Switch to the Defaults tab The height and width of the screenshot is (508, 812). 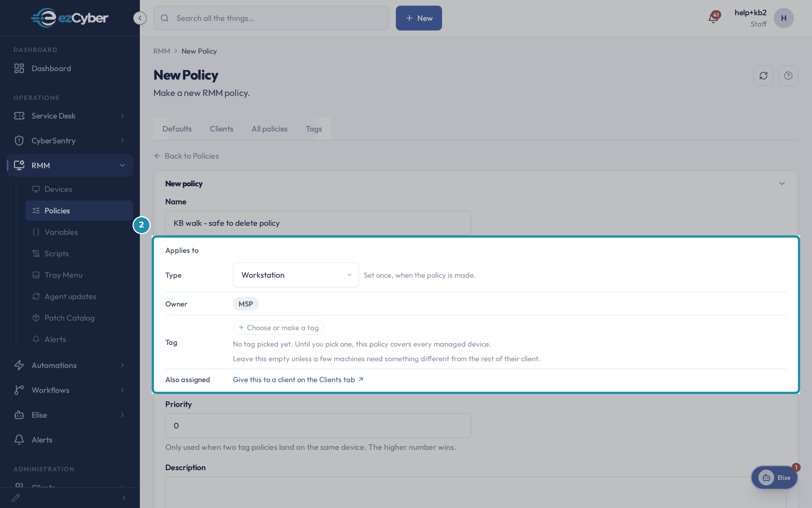coord(177,129)
